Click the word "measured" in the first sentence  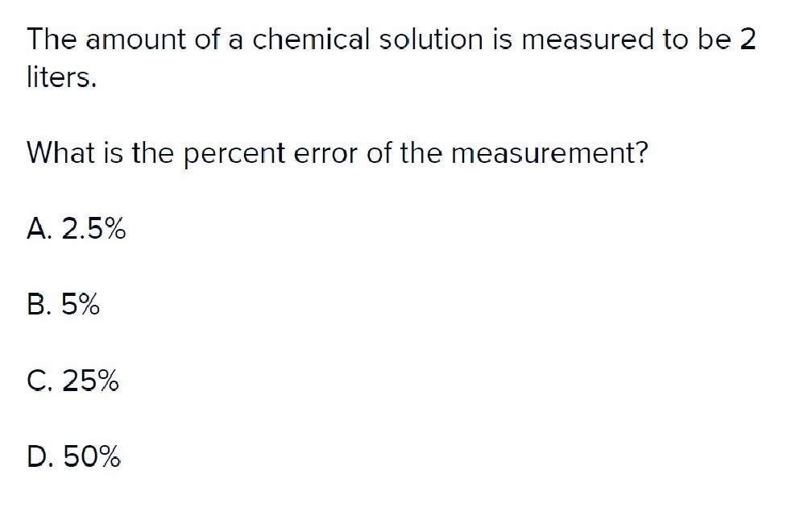(588, 40)
